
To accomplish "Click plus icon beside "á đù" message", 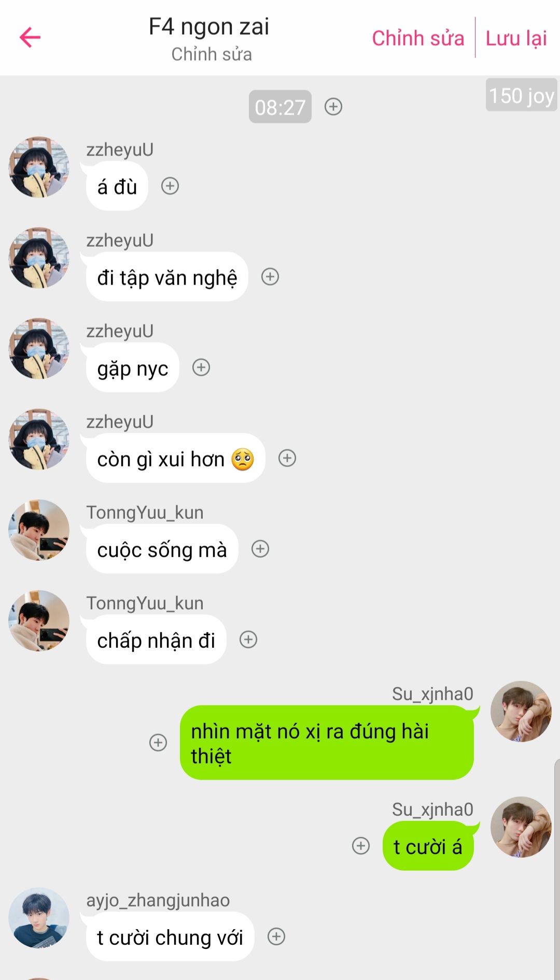I will [170, 186].
